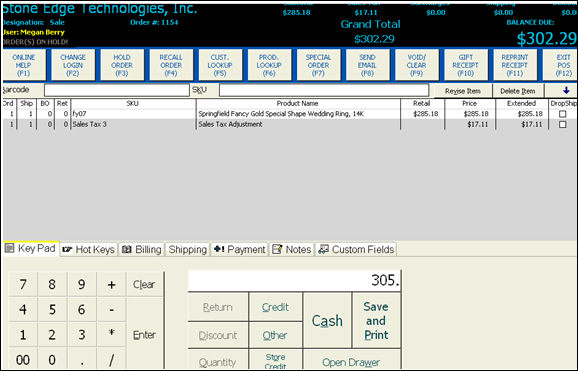Click Exit POS (F12)
The width and height of the screenshot is (578, 371).
(560, 65)
